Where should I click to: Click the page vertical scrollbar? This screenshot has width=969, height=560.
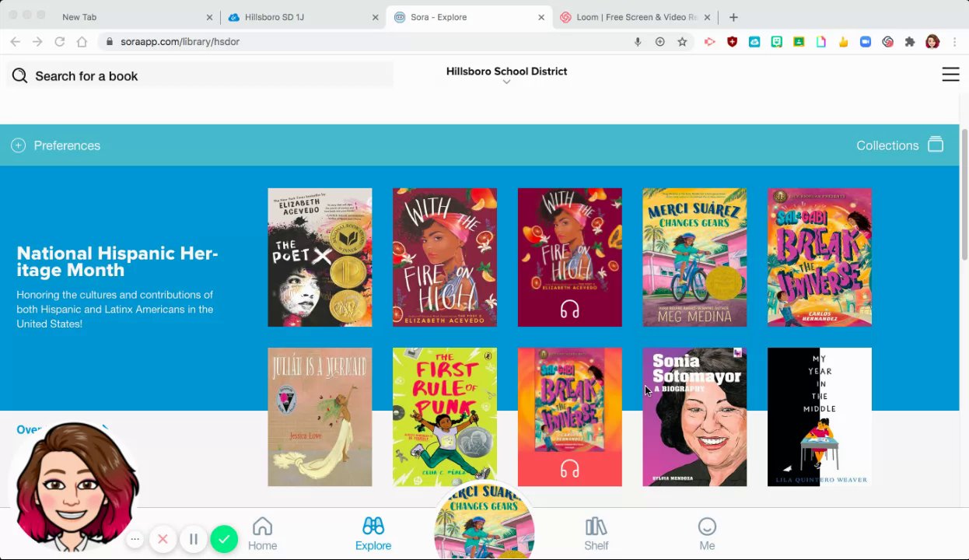(x=964, y=194)
